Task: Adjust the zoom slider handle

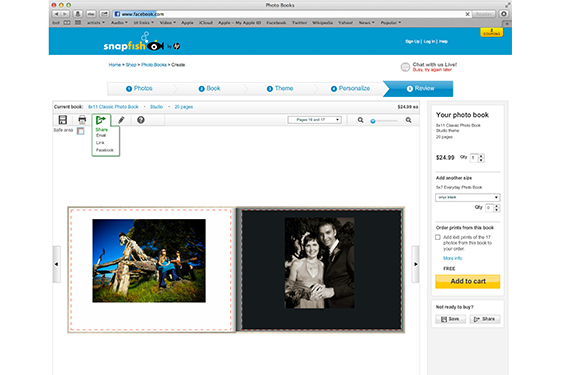Action: tap(373, 121)
